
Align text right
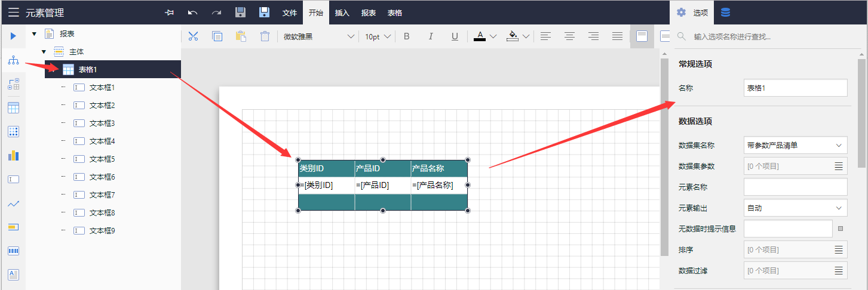click(x=593, y=36)
